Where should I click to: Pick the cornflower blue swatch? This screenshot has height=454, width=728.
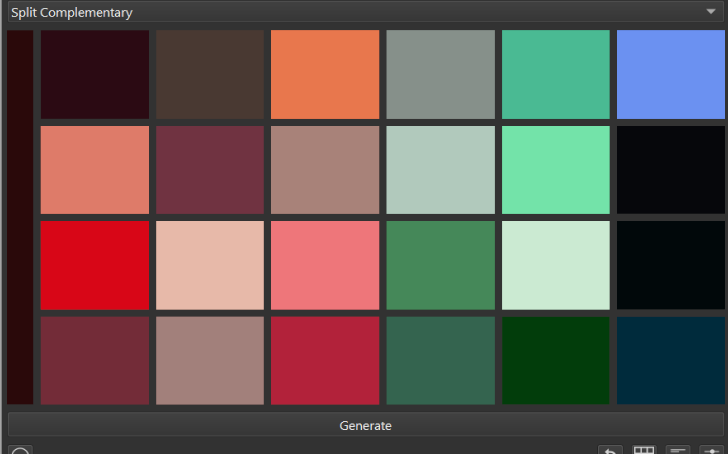670,74
